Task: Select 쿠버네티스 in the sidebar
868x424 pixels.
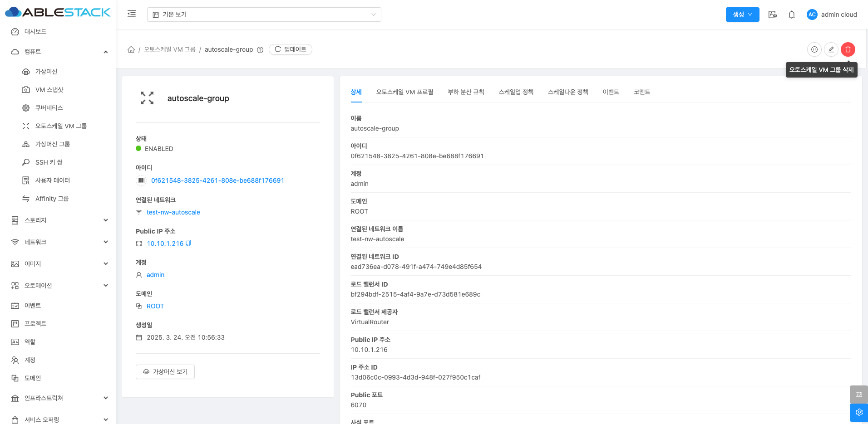Action: click(49, 108)
